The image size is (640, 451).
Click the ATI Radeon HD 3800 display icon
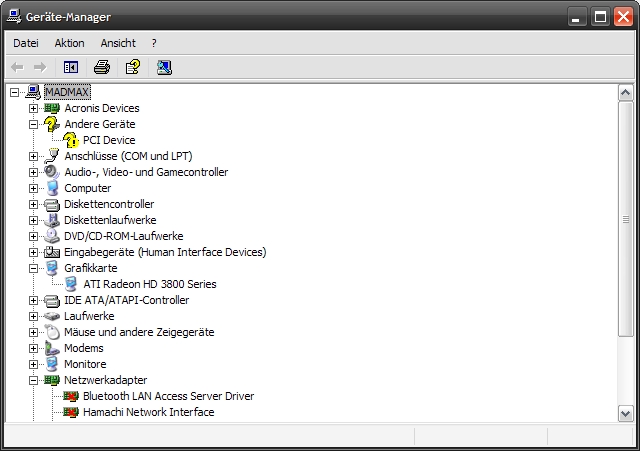[x=71, y=284]
